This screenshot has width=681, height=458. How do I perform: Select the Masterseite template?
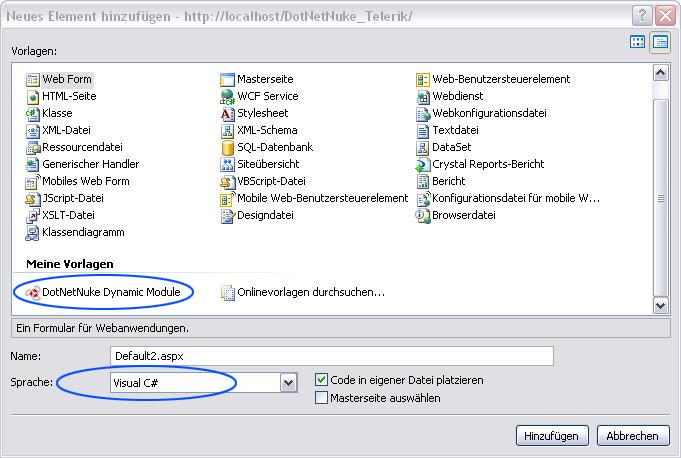[265, 80]
